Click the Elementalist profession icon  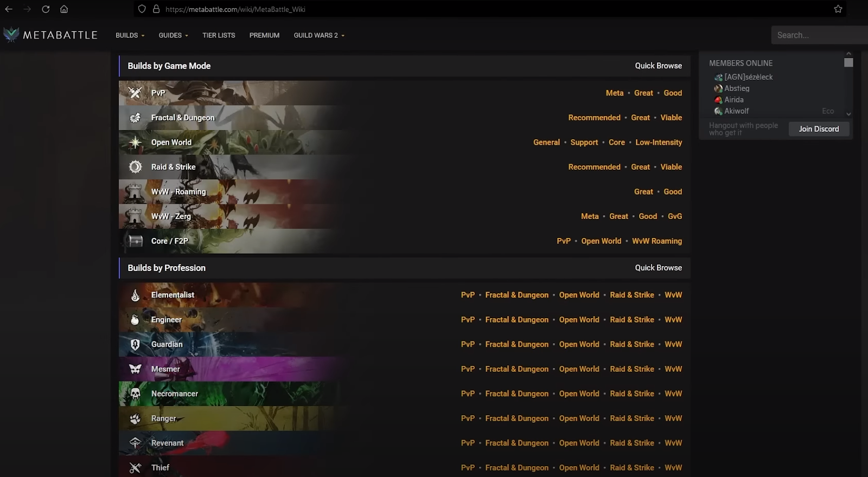pyautogui.click(x=135, y=295)
